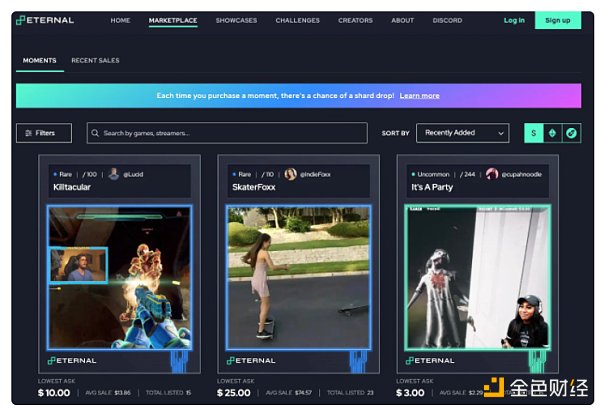600x409 pixels.
Task: Follow the Learn more link in banner
Action: click(419, 96)
